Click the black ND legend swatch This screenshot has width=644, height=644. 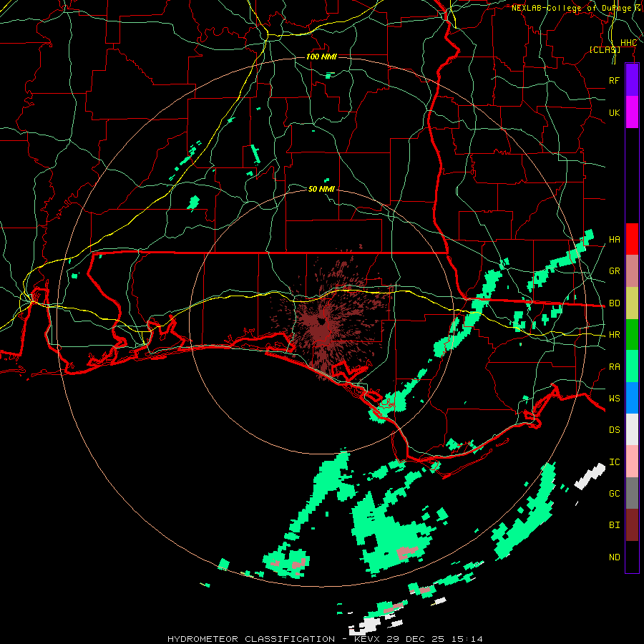coord(632,557)
